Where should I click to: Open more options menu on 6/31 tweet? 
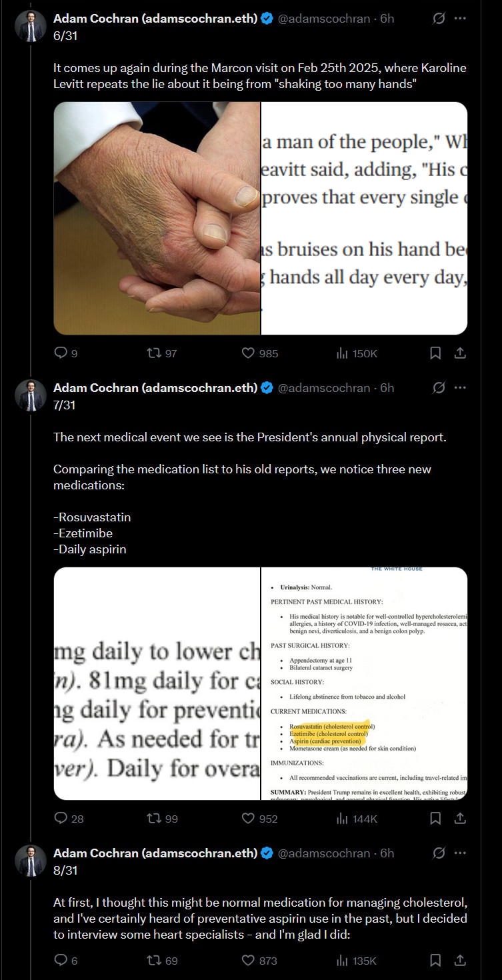(460, 19)
